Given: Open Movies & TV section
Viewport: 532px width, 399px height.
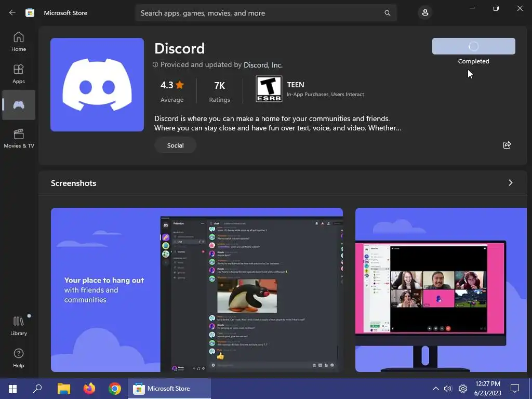Looking at the screenshot, I should (x=19, y=138).
